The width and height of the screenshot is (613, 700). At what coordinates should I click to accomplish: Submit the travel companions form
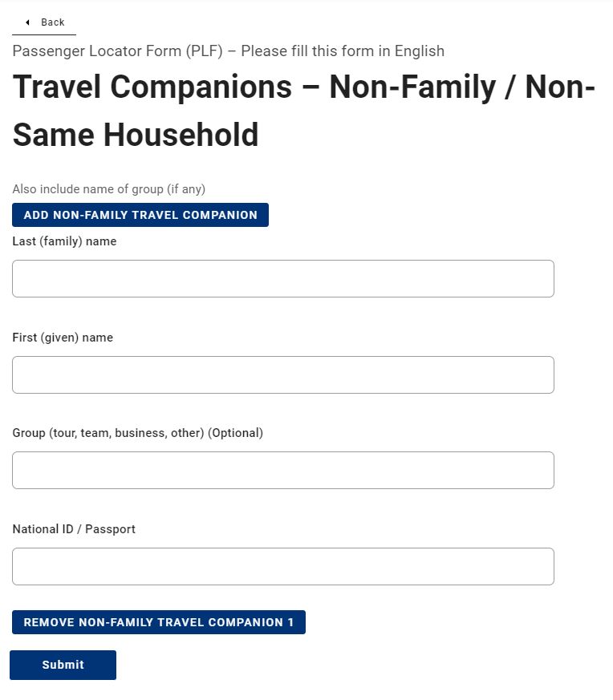tap(63, 665)
